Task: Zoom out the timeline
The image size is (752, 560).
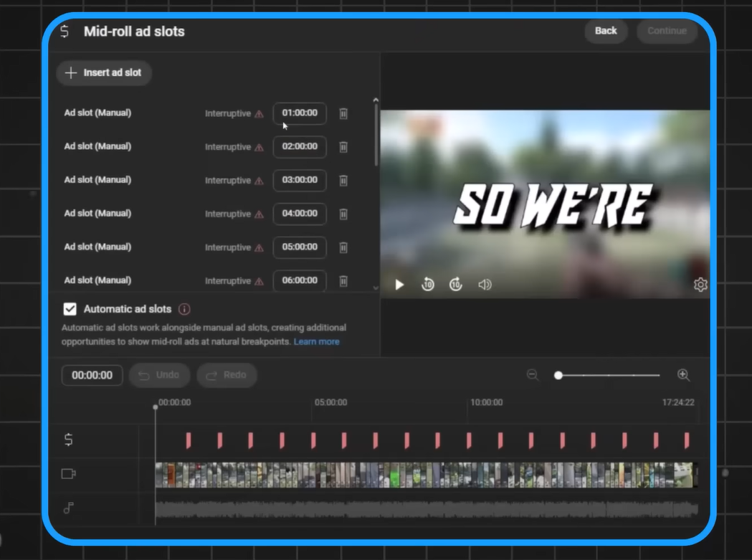Action: [x=533, y=375]
